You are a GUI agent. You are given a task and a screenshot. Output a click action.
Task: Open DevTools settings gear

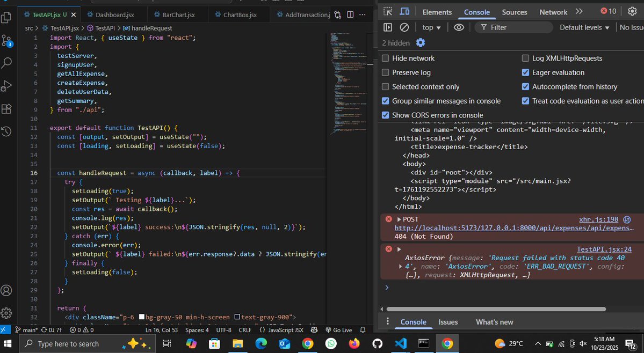[x=632, y=11]
